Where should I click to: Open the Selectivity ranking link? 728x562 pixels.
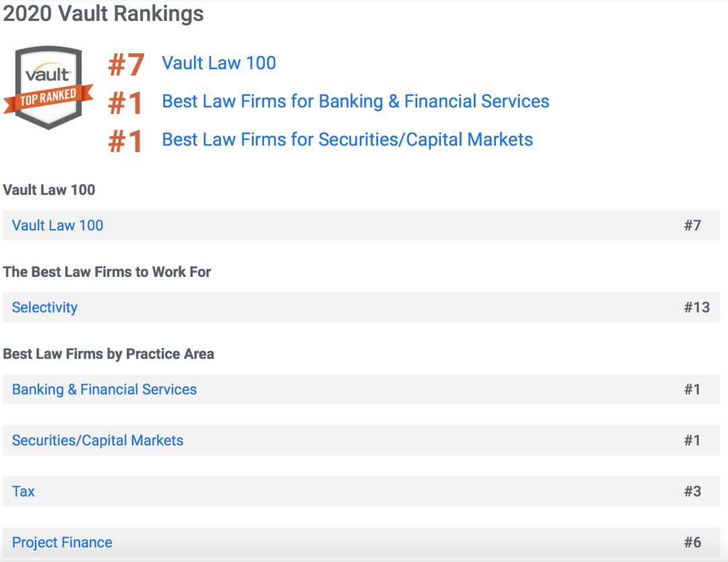[x=44, y=308]
